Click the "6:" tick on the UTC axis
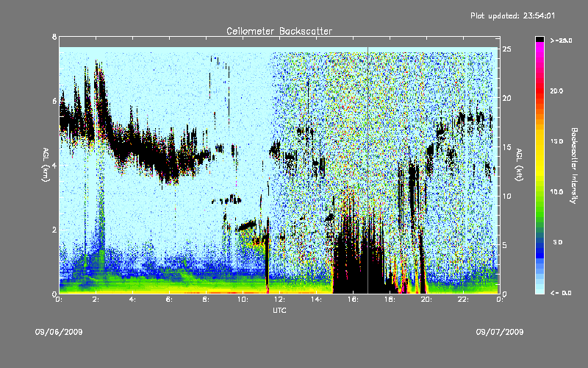 point(170,300)
